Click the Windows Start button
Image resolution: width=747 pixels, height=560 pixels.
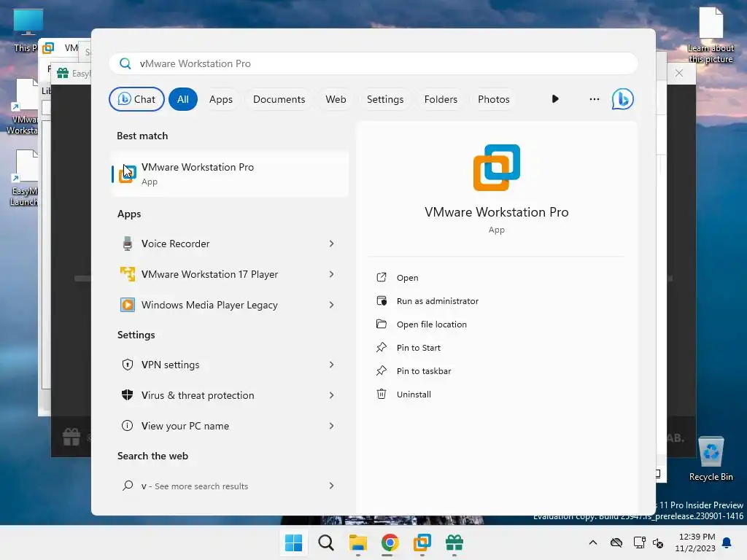pyautogui.click(x=293, y=542)
